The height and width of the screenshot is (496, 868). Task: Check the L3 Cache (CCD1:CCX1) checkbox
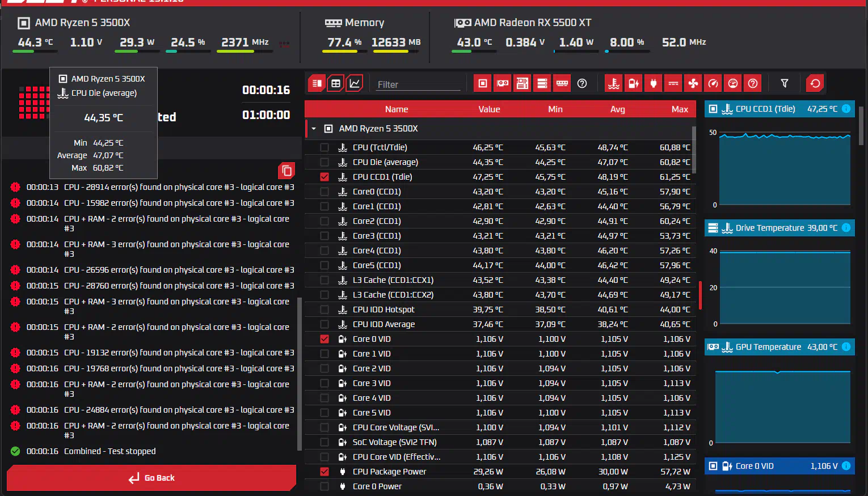325,280
